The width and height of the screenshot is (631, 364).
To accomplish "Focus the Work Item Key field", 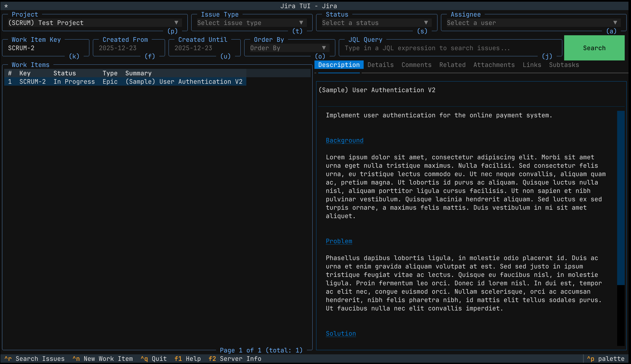I will (46, 48).
